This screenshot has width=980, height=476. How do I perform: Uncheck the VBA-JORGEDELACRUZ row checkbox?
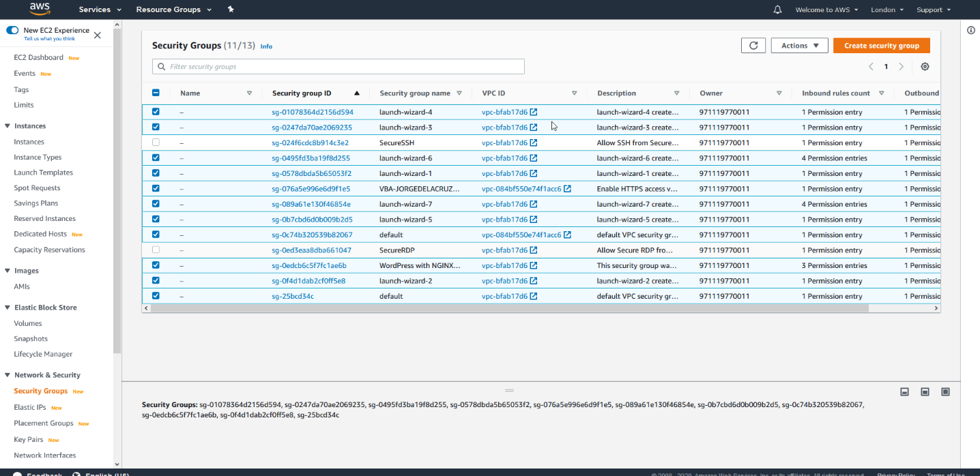[x=156, y=189]
